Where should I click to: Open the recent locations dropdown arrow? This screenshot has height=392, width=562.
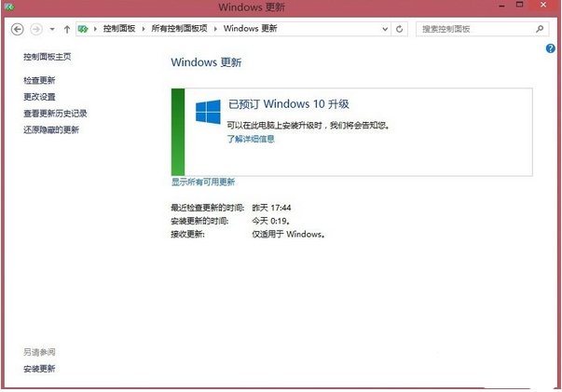point(52,30)
